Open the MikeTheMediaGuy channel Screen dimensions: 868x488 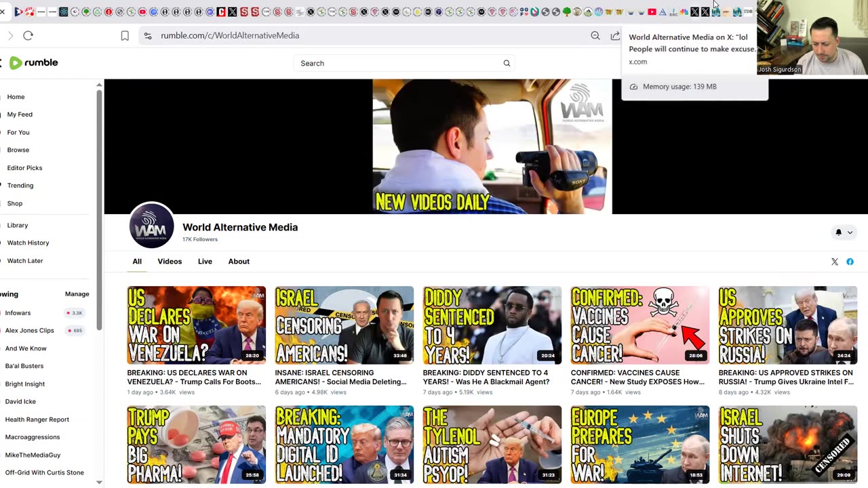pyautogui.click(x=33, y=455)
